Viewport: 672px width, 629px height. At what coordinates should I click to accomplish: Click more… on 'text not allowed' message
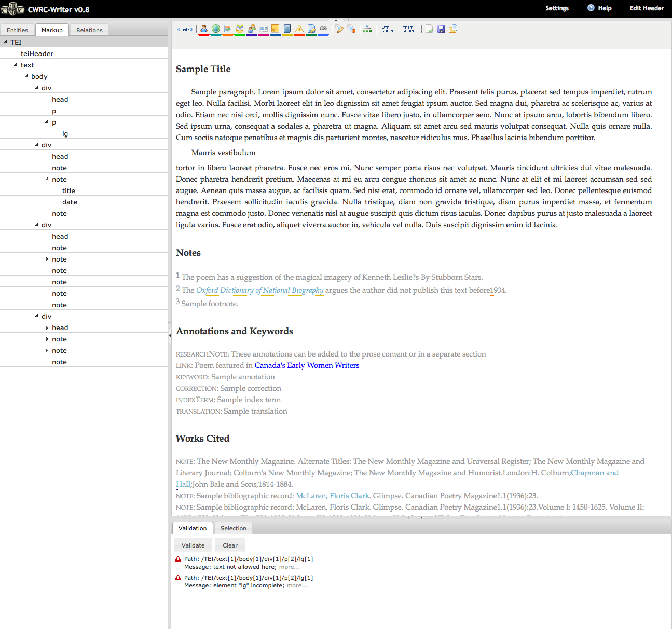[289, 567]
